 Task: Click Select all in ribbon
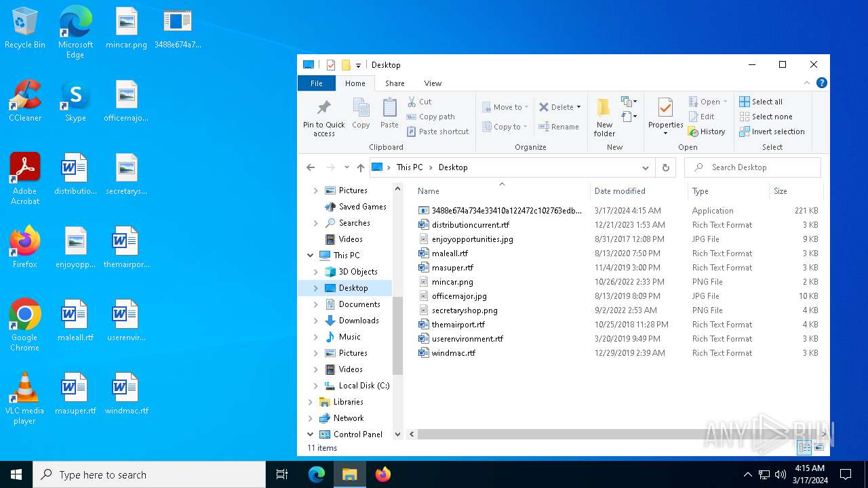[761, 102]
